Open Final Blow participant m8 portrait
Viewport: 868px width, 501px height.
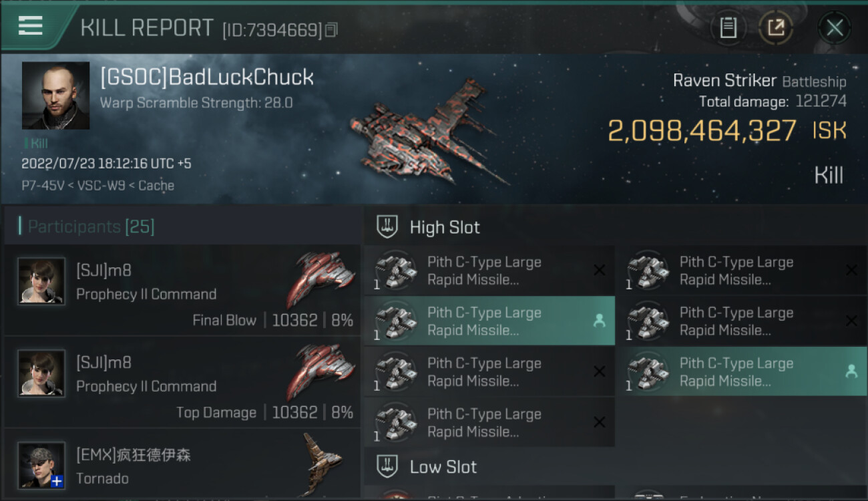41,281
